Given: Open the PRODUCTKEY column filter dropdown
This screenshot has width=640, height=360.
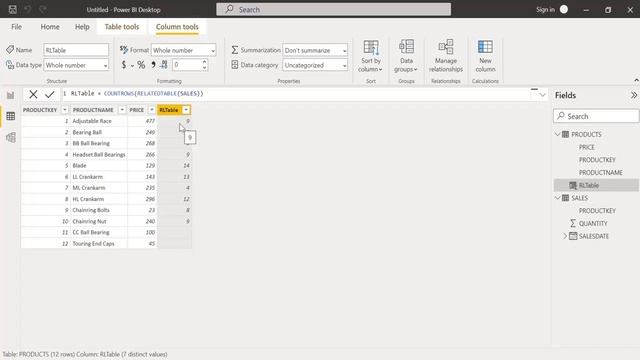Looking at the screenshot, I should pyautogui.click(x=64, y=110).
